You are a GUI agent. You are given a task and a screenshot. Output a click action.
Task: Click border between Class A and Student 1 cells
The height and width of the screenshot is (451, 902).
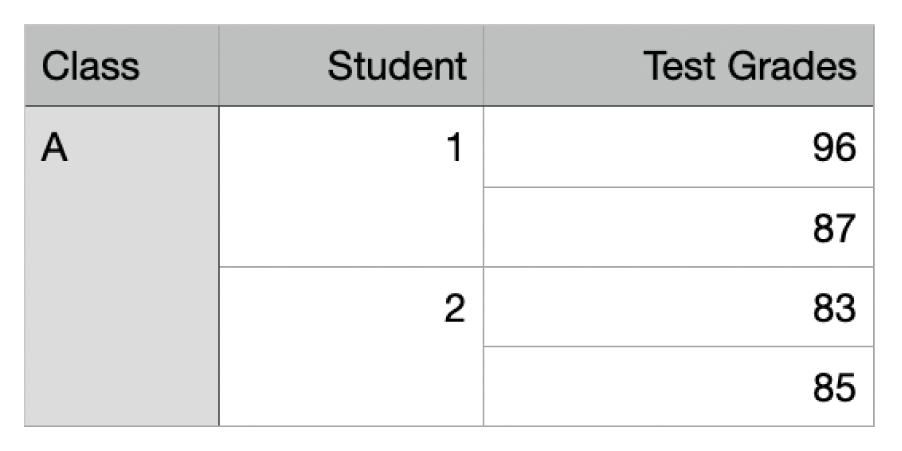tap(218, 187)
